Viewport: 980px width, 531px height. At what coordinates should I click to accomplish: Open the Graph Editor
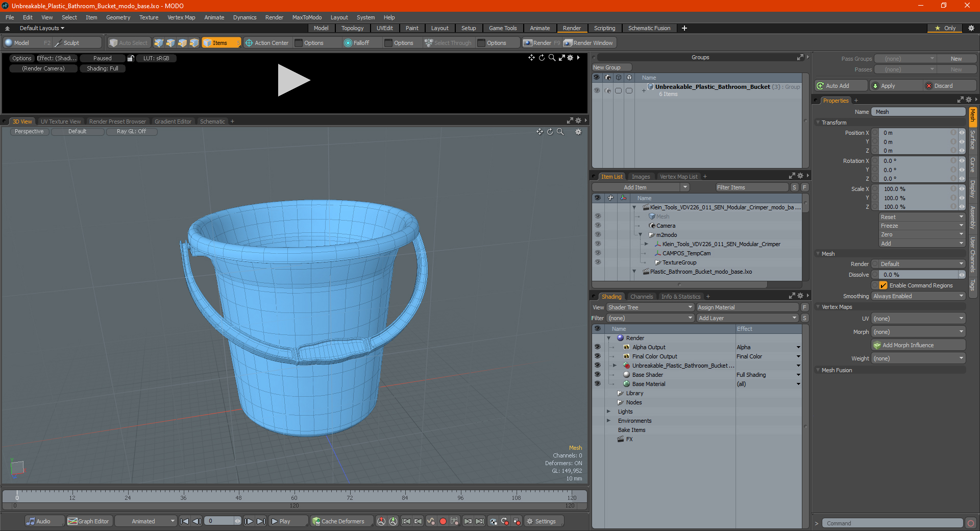(89, 521)
